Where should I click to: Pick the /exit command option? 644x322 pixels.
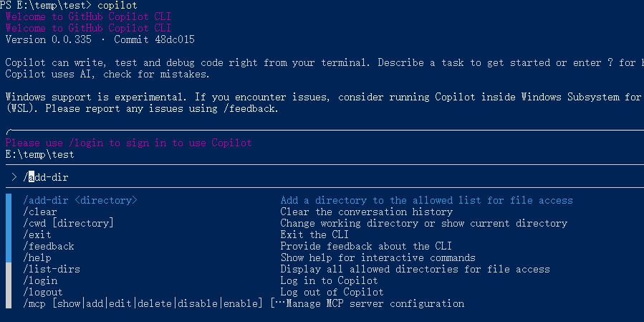click(x=37, y=235)
